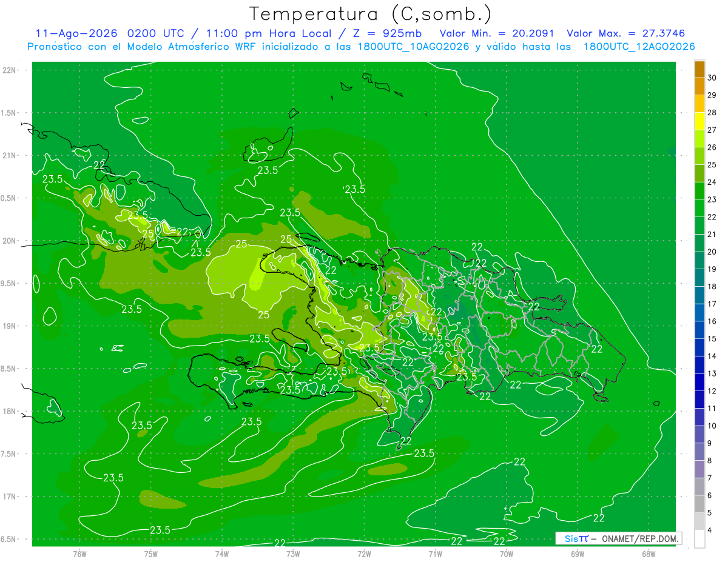
Task: Click the colorbar label "30"
Action: coord(712,78)
